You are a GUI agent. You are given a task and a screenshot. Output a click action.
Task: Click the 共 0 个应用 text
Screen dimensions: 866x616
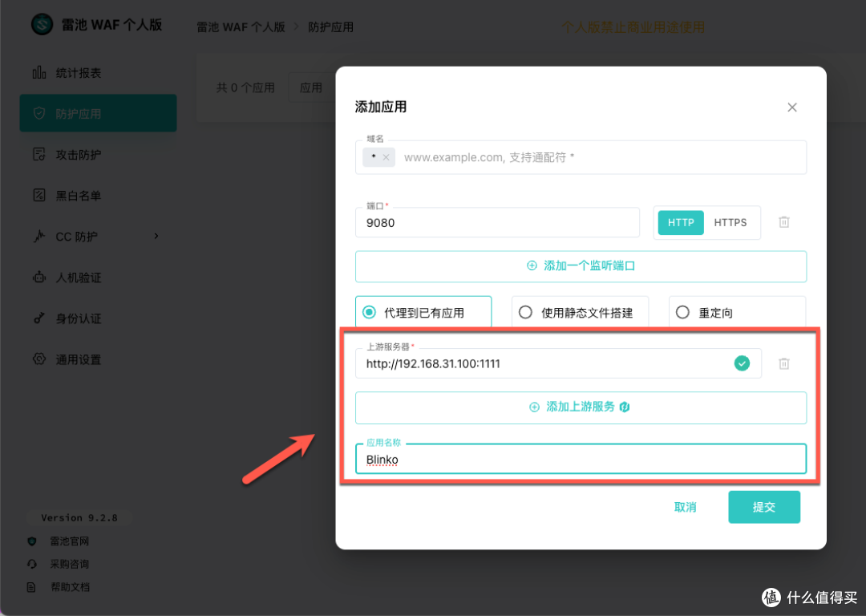pyautogui.click(x=245, y=88)
